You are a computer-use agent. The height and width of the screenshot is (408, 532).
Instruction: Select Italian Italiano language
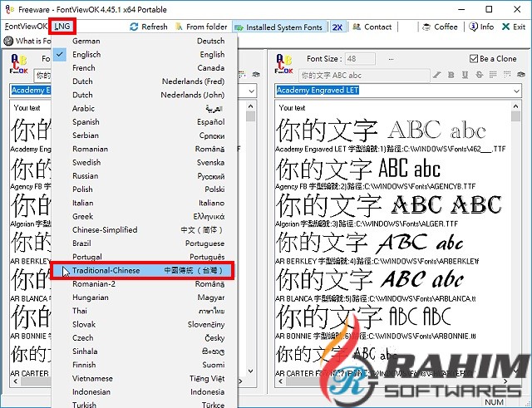click(x=144, y=203)
